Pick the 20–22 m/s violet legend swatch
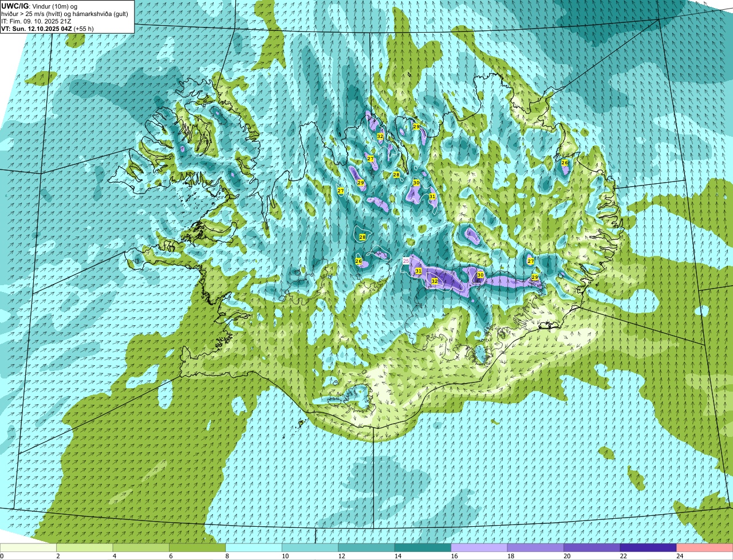The height and width of the screenshot is (560, 733). point(592,547)
